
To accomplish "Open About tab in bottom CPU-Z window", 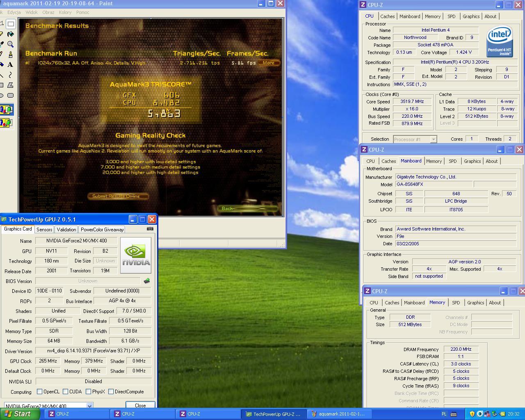I will (x=495, y=303).
